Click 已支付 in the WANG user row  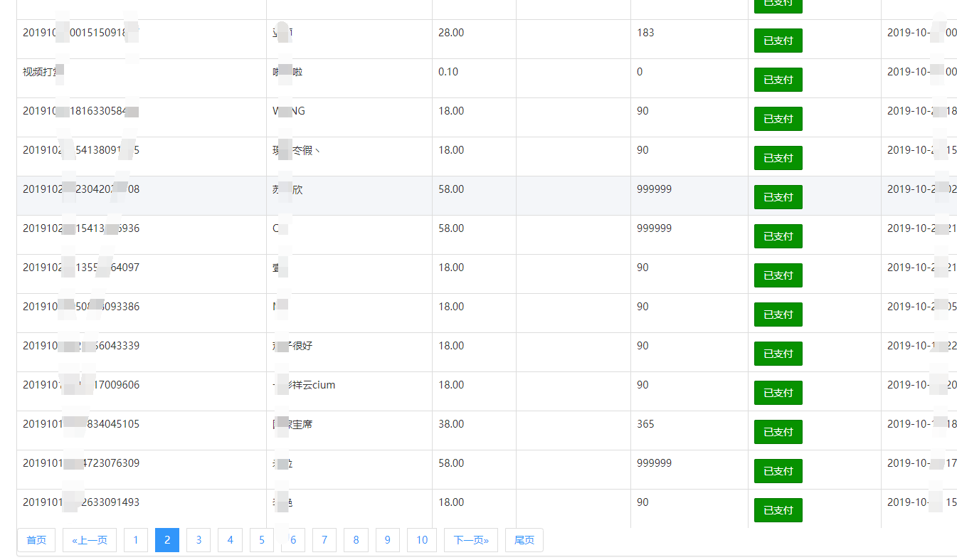778,119
